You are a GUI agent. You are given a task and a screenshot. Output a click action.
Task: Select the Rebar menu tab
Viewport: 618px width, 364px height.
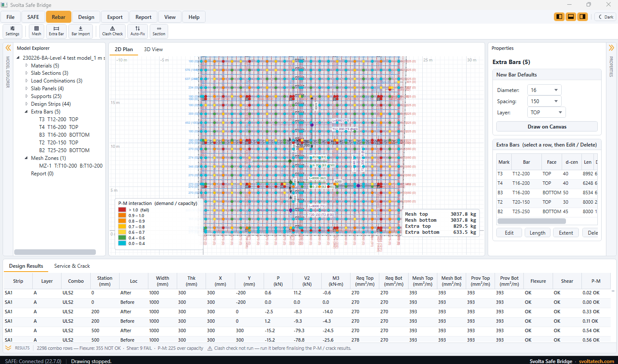(58, 17)
